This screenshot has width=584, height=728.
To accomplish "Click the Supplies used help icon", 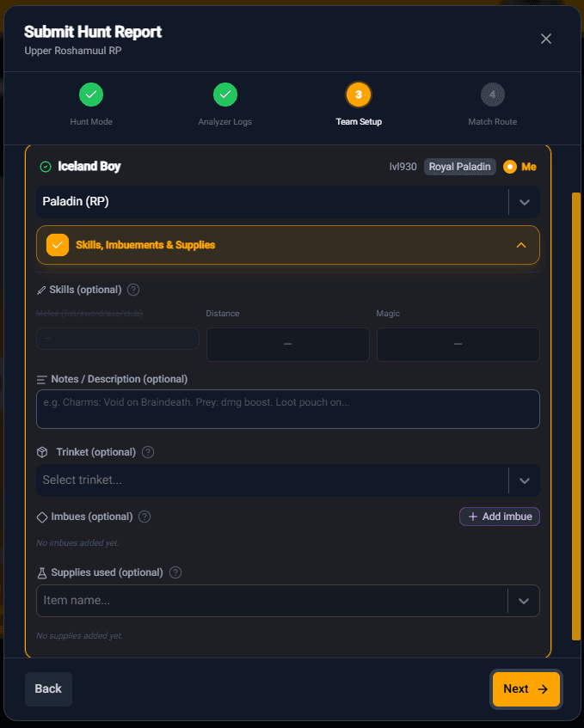I will [x=175, y=572].
